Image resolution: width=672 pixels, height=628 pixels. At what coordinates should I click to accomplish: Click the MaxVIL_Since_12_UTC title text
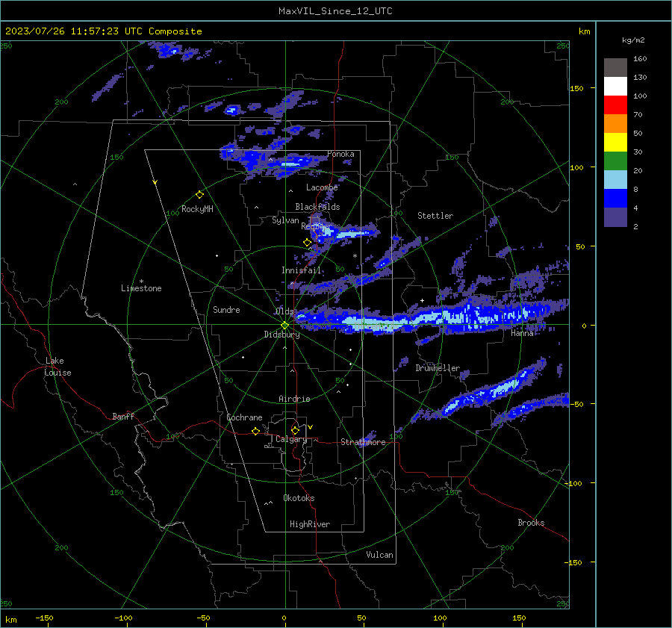pyautogui.click(x=335, y=11)
